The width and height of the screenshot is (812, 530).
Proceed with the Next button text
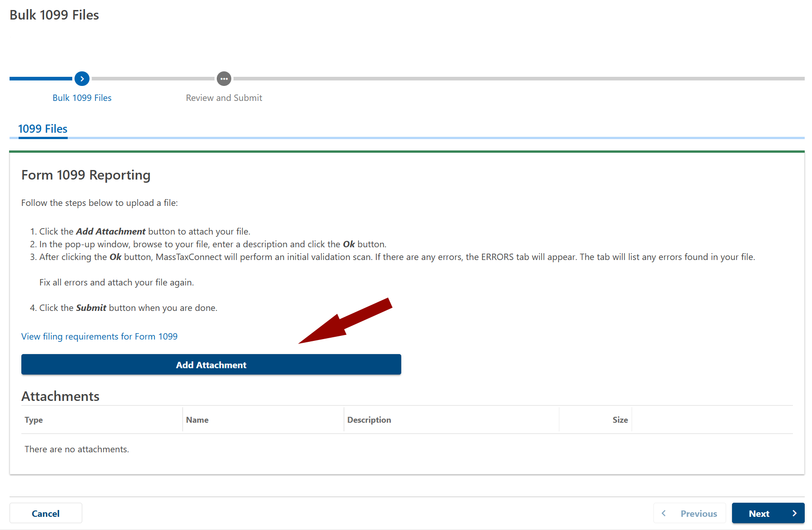coord(759,514)
